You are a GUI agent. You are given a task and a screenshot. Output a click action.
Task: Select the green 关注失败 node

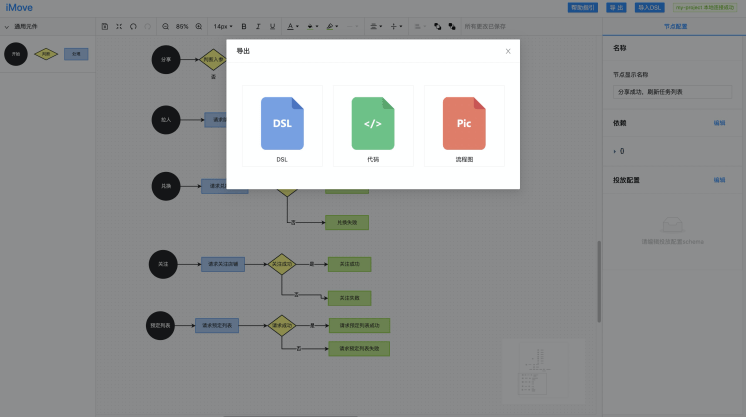[x=349, y=298]
